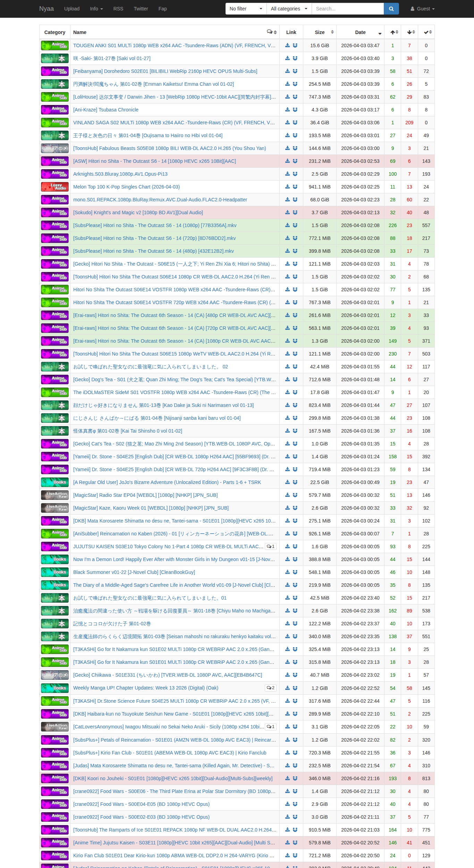Viewport: 474px width, 868px height.
Task: Open mono.S01.REPACK BluRay Remux torrent page
Action: tap(160, 200)
